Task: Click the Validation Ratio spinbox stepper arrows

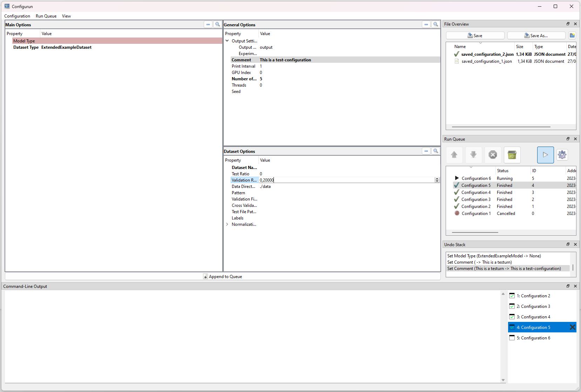Action: tap(437, 180)
